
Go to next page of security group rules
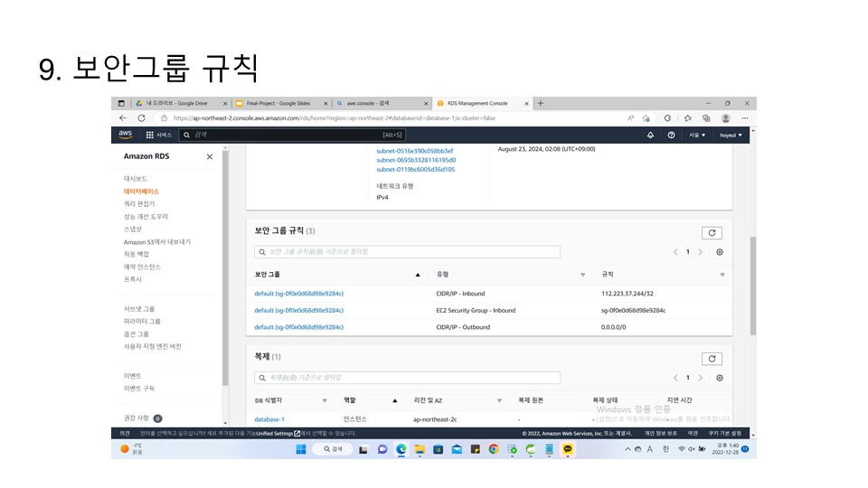(700, 252)
